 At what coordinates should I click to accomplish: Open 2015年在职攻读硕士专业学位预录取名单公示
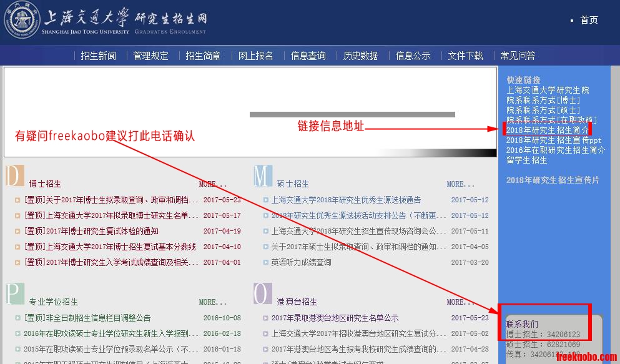[x=111, y=350]
